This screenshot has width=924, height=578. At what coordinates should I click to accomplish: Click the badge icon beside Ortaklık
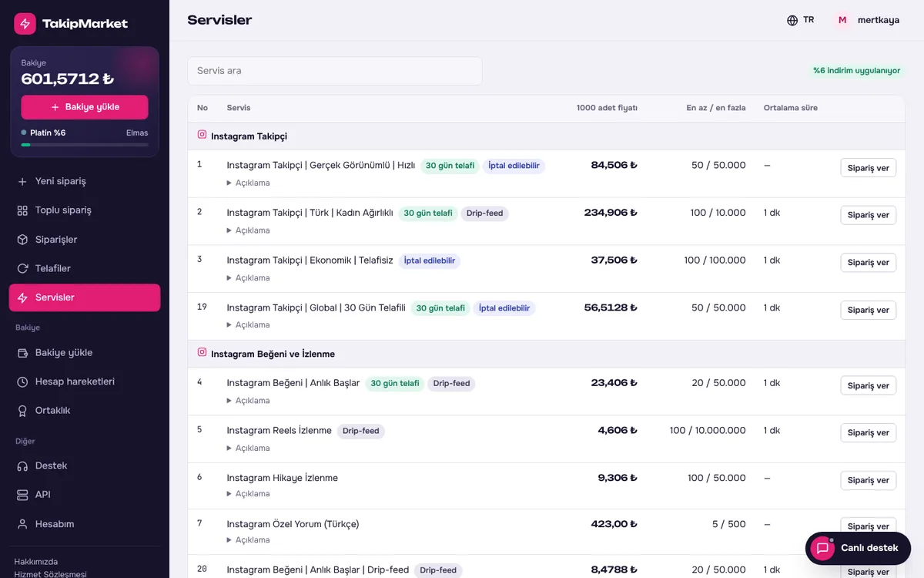click(x=22, y=411)
